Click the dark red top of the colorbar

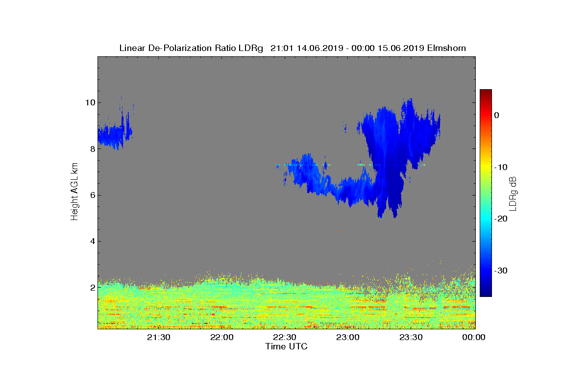click(486, 93)
